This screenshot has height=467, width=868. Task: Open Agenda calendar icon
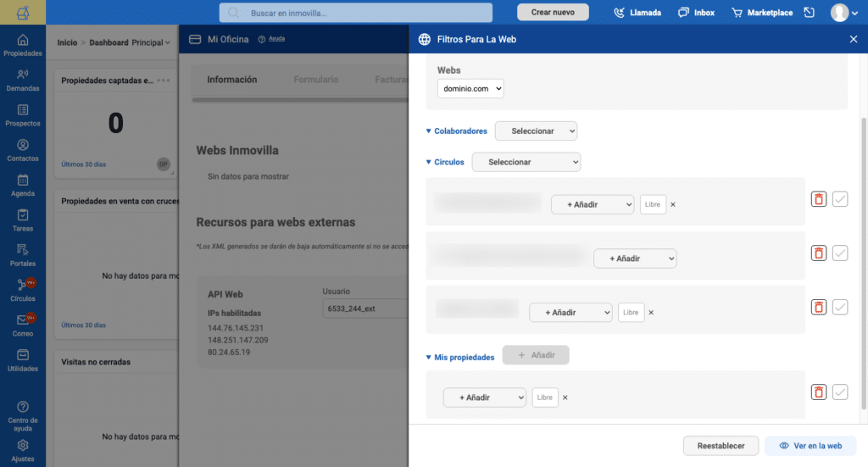(22, 185)
